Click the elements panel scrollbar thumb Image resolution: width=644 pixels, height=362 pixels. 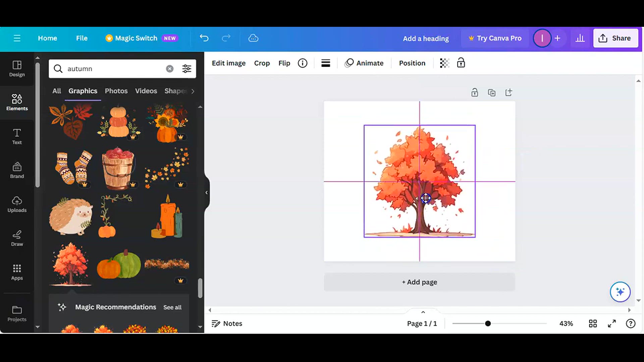200,288
